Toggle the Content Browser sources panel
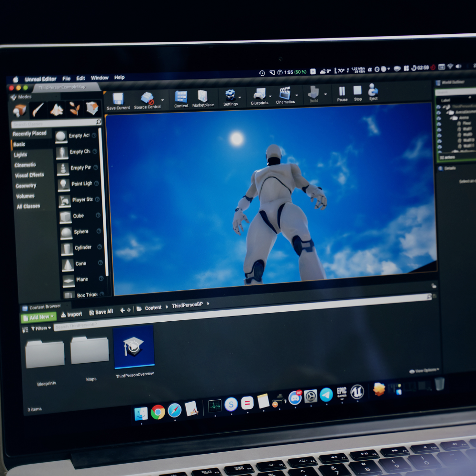The width and height of the screenshot is (476, 476). [x=25, y=330]
